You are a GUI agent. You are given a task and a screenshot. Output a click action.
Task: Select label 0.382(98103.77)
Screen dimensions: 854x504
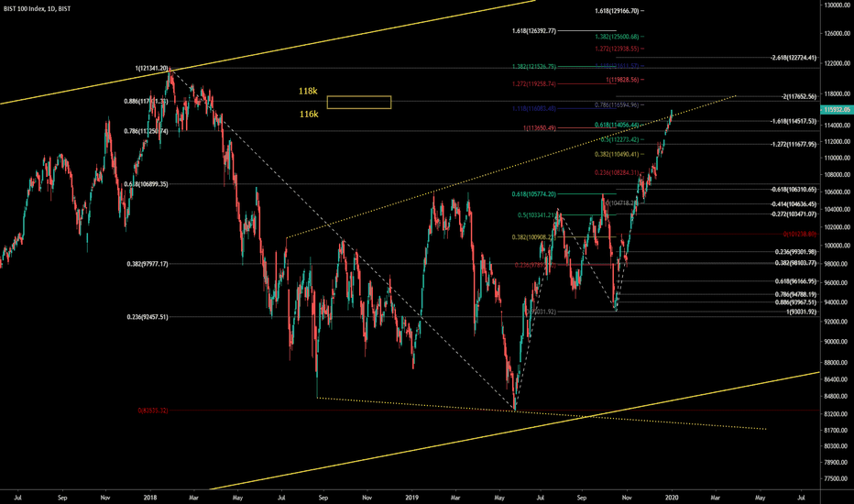795,263
